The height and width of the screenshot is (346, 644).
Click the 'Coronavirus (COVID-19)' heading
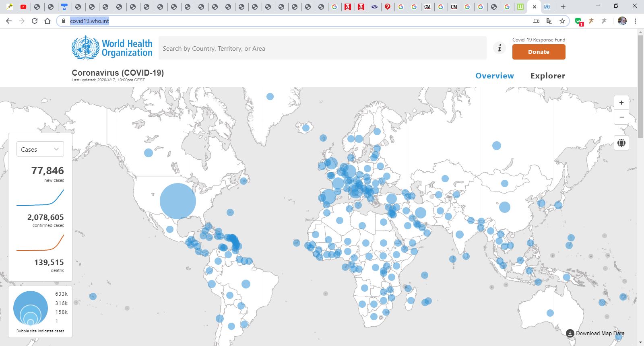click(x=118, y=73)
